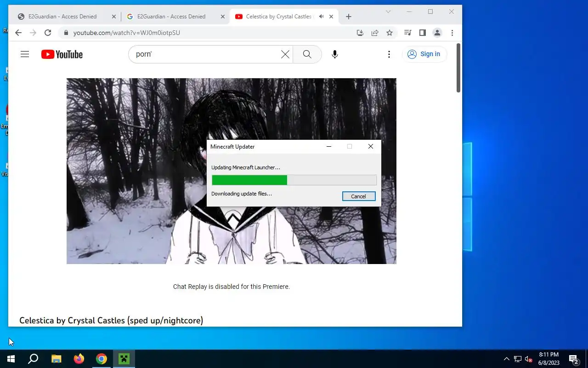Clear the YouTube search text
The image size is (588, 368).
coord(285,54)
